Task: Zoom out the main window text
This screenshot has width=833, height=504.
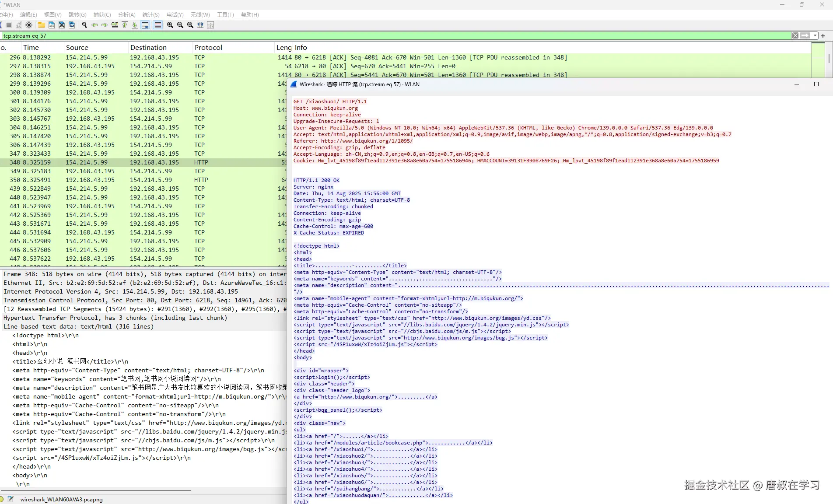Action: 180,25
